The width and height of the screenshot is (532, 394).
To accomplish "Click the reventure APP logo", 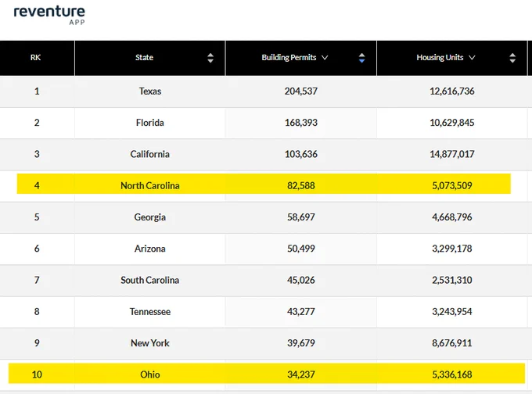I will click(49, 16).
